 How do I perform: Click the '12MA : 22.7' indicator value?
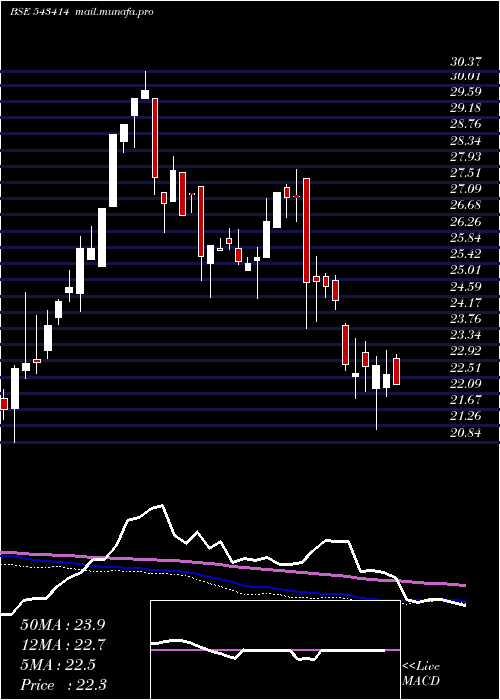(64, 645)
